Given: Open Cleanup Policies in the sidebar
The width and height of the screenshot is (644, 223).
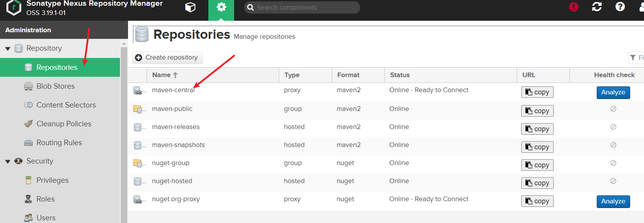Looking at the screenshot, I should click(60, 124).
